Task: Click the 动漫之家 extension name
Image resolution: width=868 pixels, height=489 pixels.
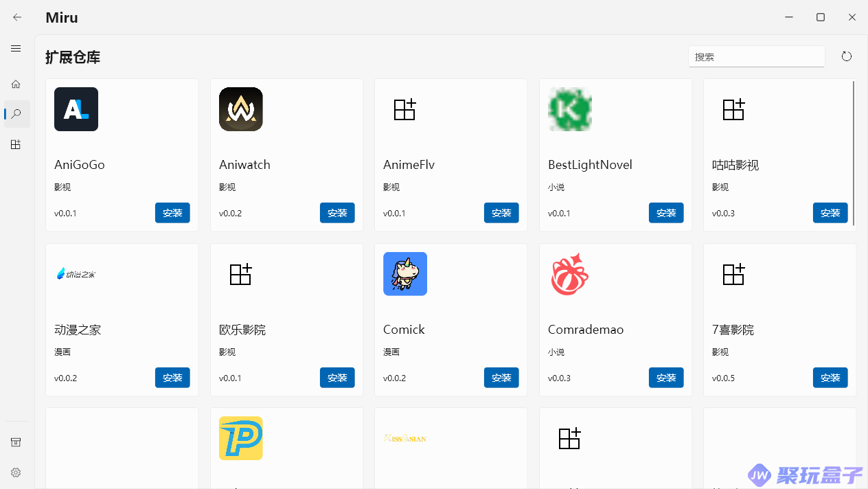Action: coord(78,330)
